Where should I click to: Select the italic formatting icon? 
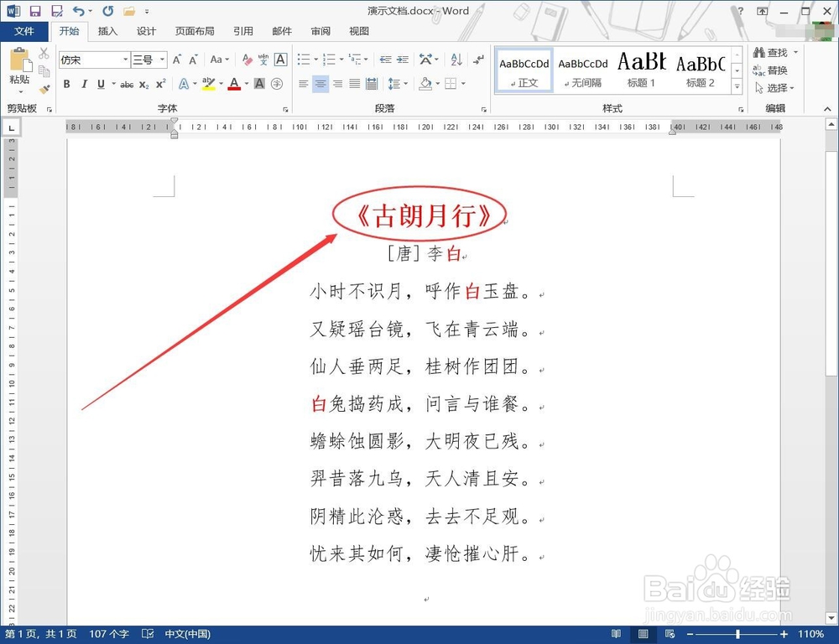click(x=85, y=84)
